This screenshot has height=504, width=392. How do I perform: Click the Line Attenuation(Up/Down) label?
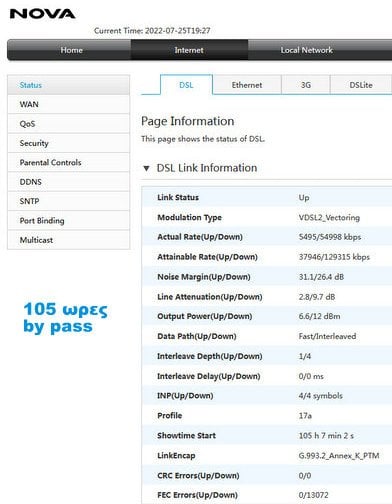click(x=210, y=297)
